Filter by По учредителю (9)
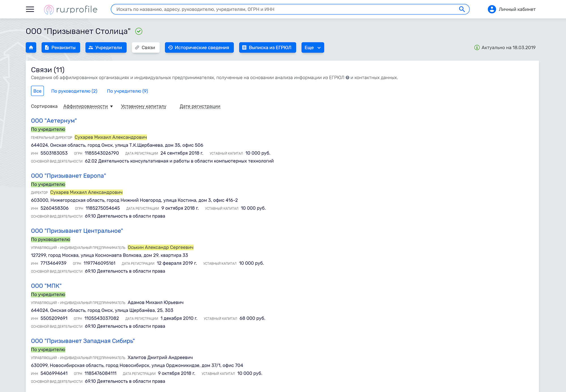The width and height of the screenshot is (566, 392). click(x=127, y=91)
